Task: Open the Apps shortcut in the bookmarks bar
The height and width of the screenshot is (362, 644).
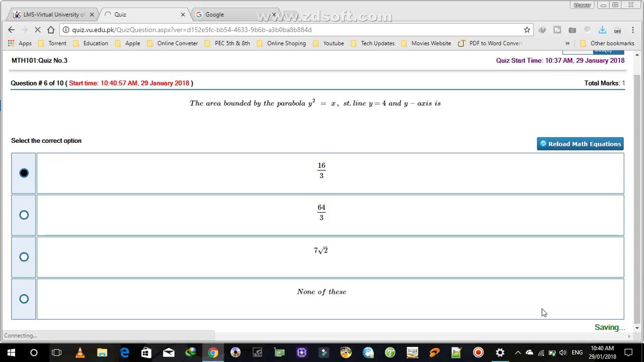Action: tap(20, 43)
